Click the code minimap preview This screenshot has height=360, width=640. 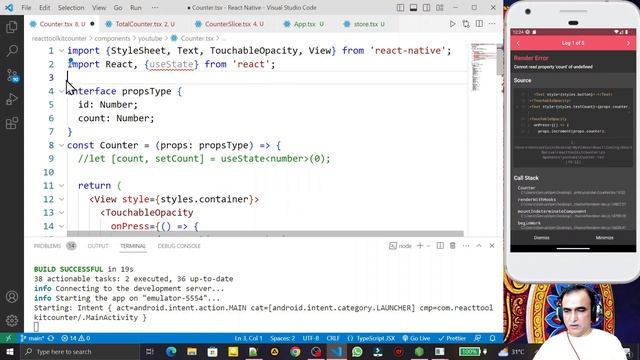(482, 67)
